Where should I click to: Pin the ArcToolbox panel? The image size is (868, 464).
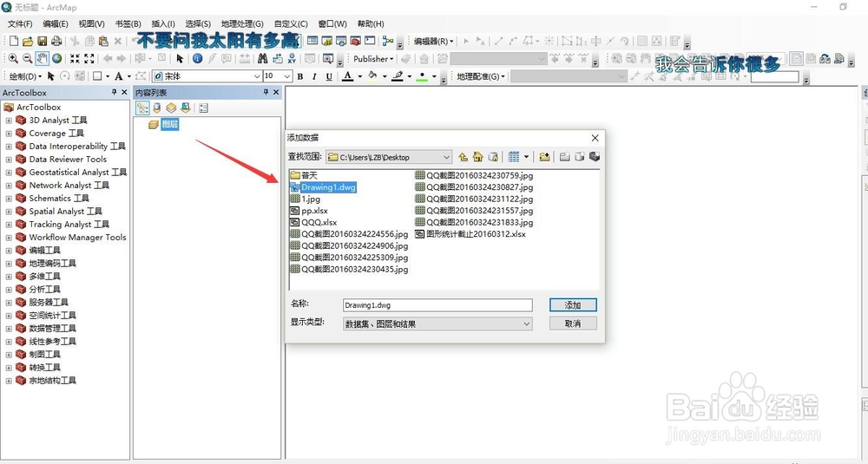[x=114, y=92]
